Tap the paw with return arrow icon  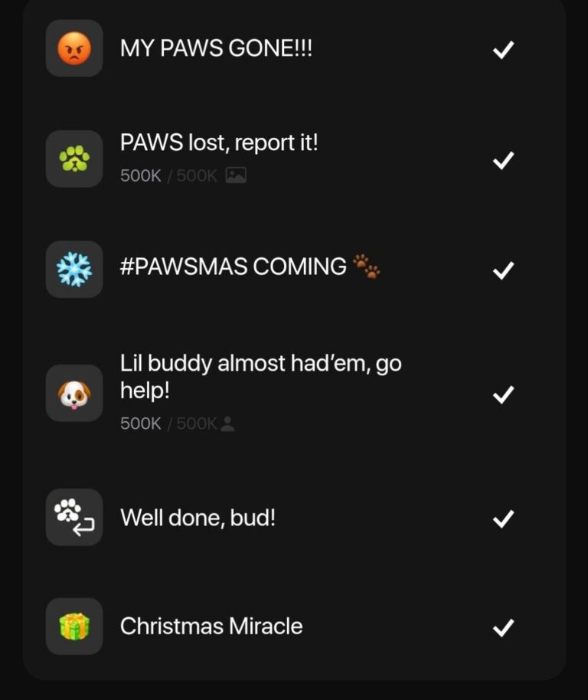74,518
